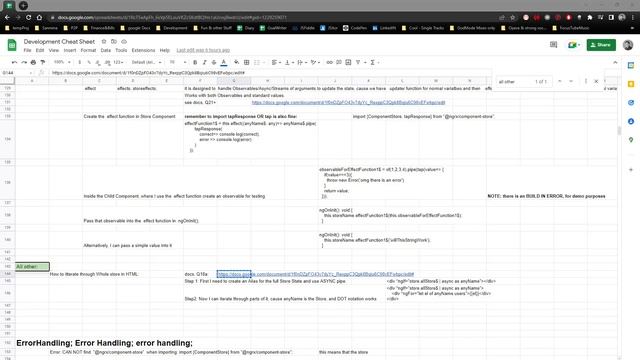Open text rotation dropdown

pyautogui.click(x=315, y=62)
